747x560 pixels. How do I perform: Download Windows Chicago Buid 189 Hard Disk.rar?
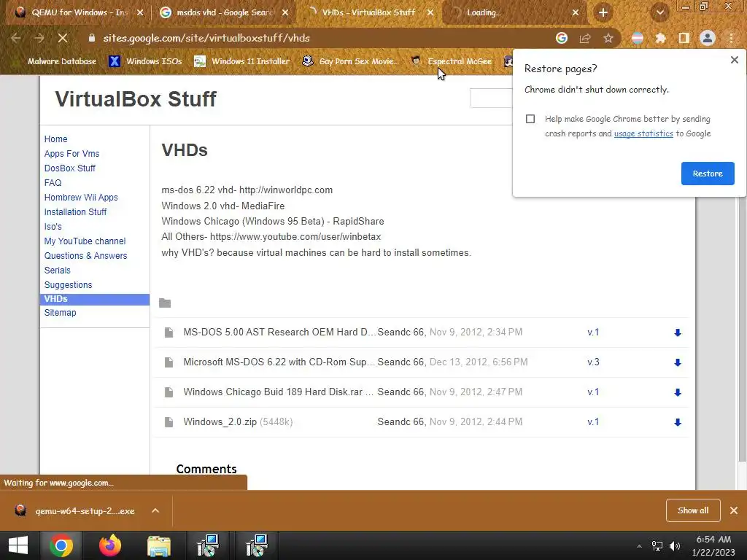(678, 392)
